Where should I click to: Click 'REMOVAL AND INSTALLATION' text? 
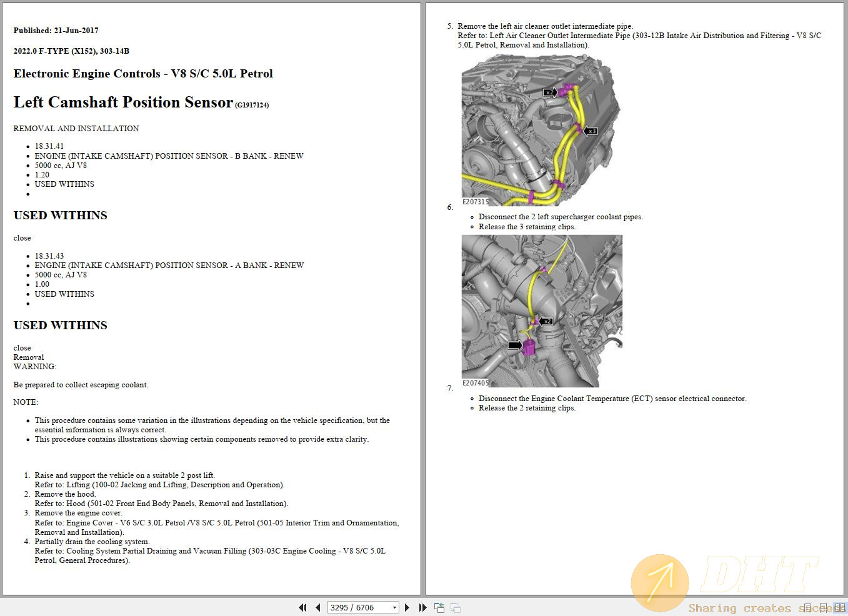(76, 128)
